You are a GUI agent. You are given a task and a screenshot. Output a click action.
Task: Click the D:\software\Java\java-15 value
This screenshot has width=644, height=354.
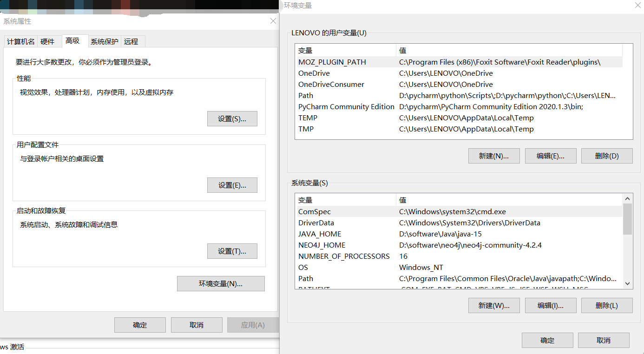pos(440,234)
